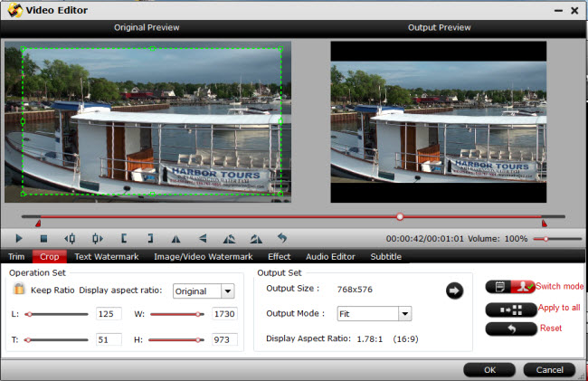
Task: Open the Audio Editor tab
Action: tap(330, 257)
